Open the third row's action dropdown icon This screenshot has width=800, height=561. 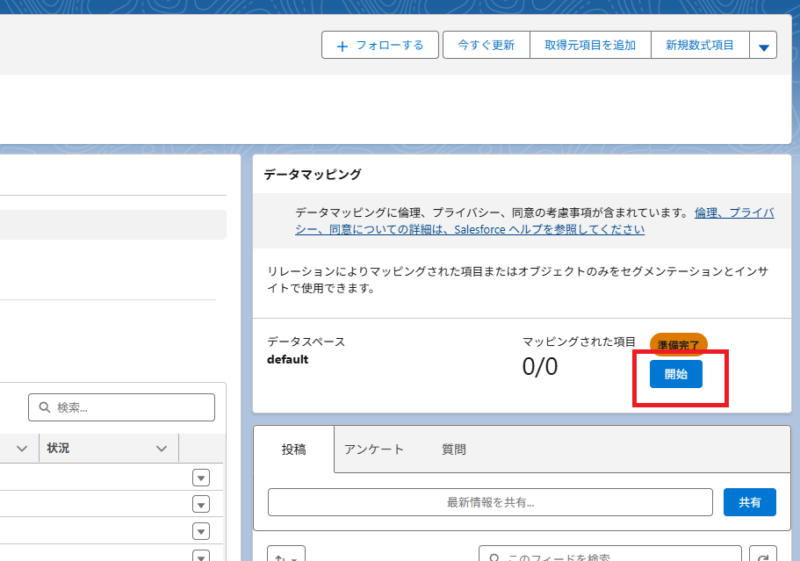point(201,531)
